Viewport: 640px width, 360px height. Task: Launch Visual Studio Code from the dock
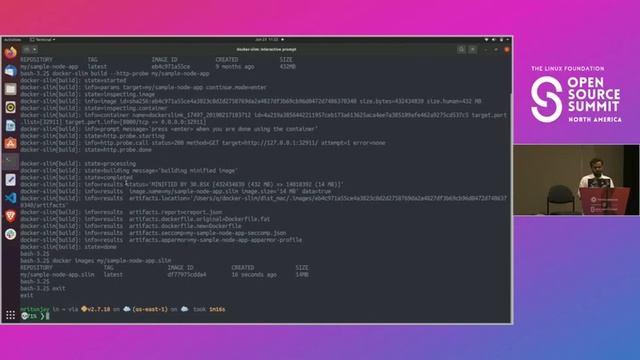tap(11, 198)
